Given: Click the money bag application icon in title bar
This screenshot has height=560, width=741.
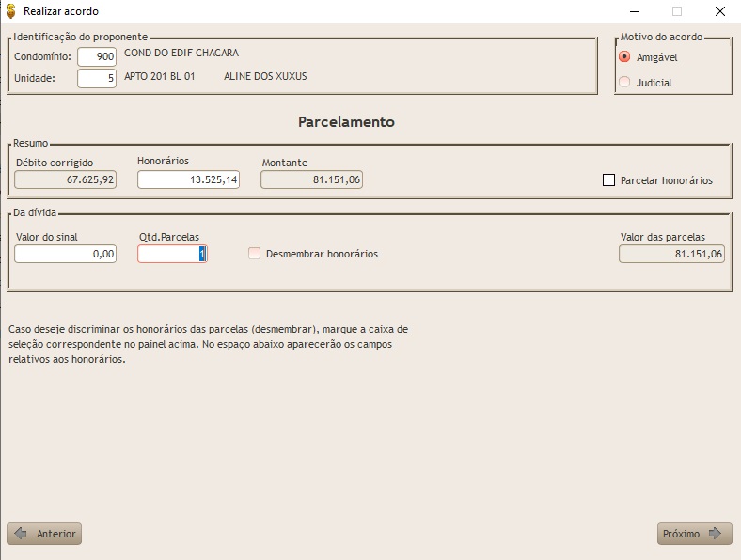Looking at the screenshot, I should coord(10,11).
